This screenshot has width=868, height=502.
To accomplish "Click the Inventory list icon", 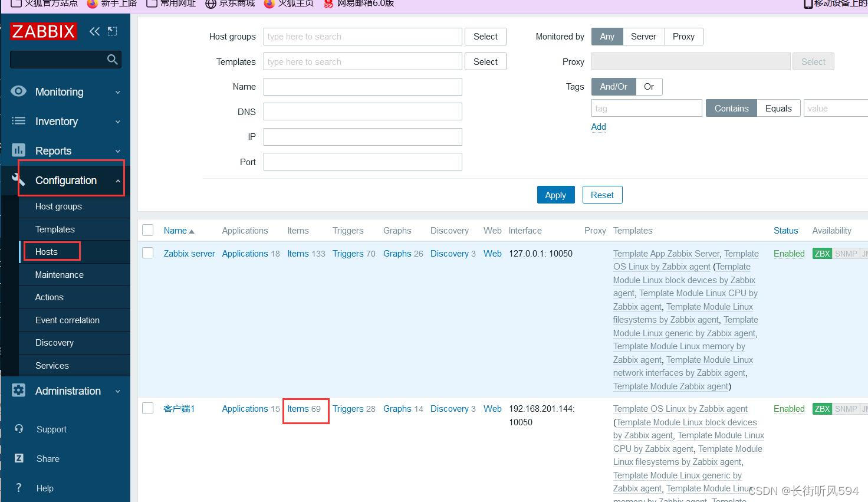I will click(19, 121).
